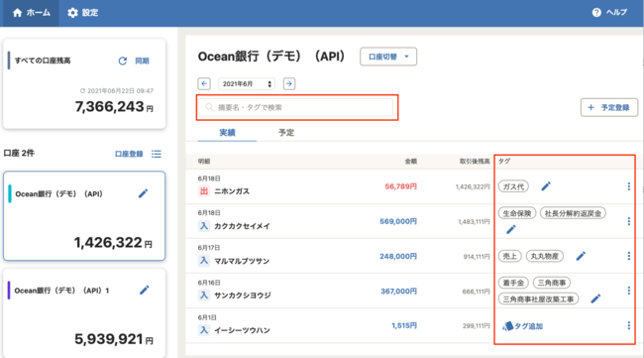Edit tags on the マルマルブツサン row
This screenshot has height=358, width=644.
point(581,256)
